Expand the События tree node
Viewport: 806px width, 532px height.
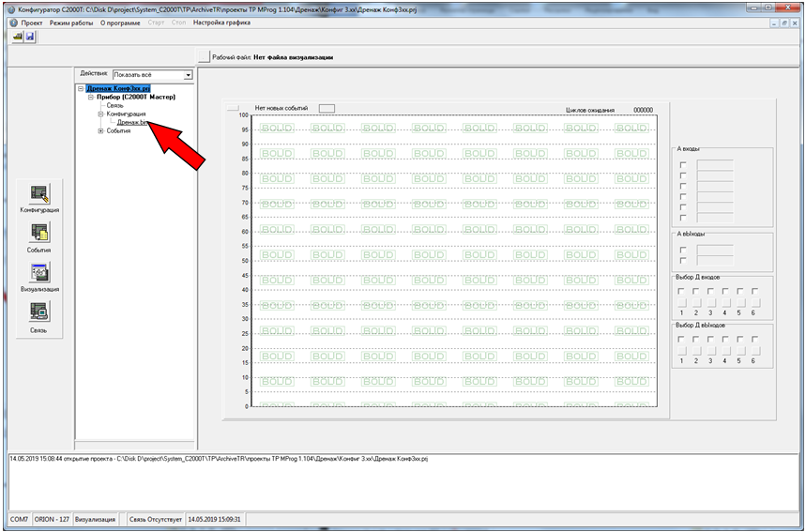(101, 130)
